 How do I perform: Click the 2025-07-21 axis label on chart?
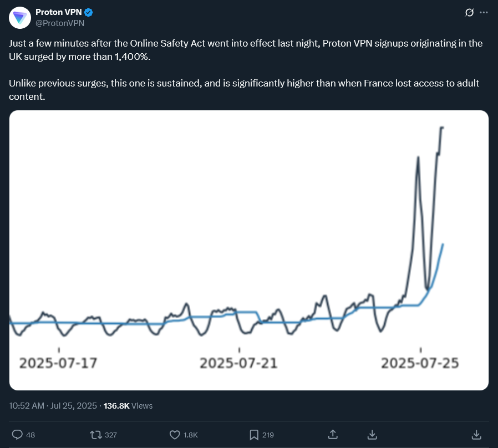tap(238, 363)
